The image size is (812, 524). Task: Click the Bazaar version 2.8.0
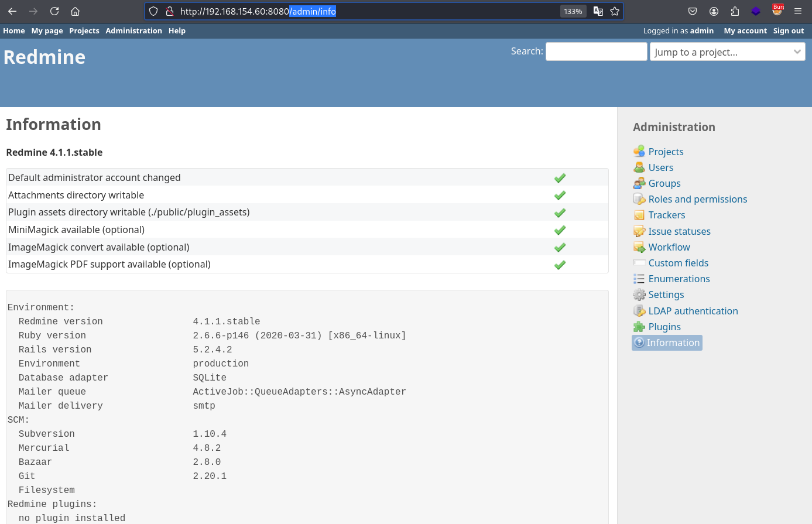click(207, 462)
